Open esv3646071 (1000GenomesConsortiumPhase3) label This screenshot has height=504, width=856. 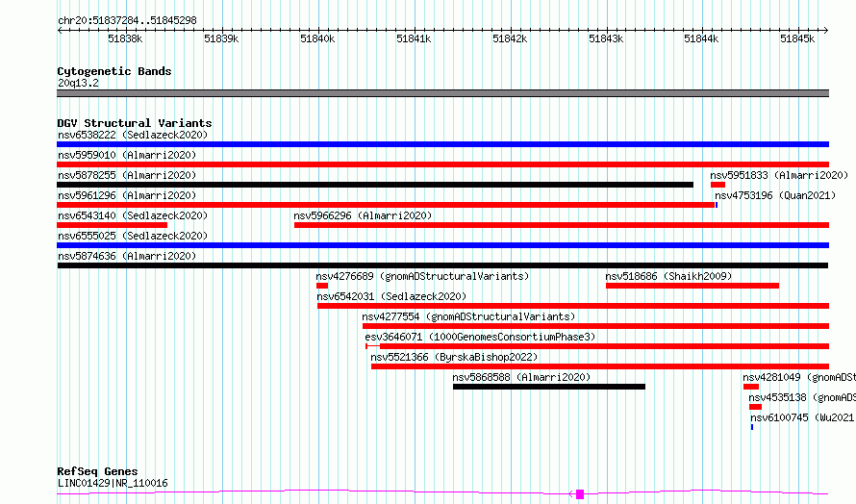click(x=480, y=337)
